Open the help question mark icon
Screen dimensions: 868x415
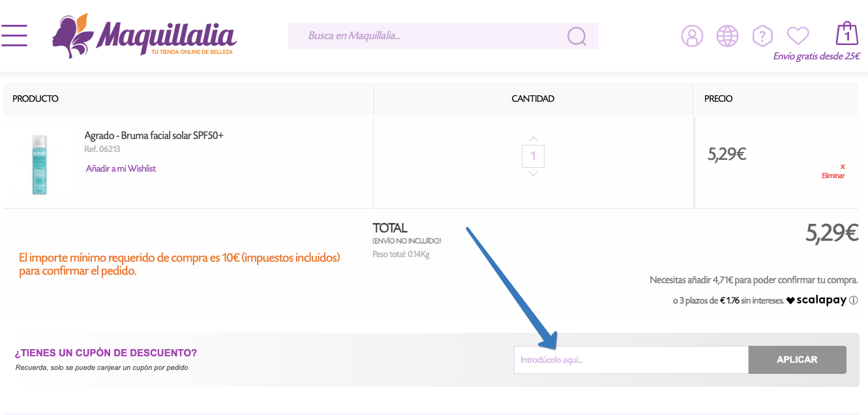point(762,36)
